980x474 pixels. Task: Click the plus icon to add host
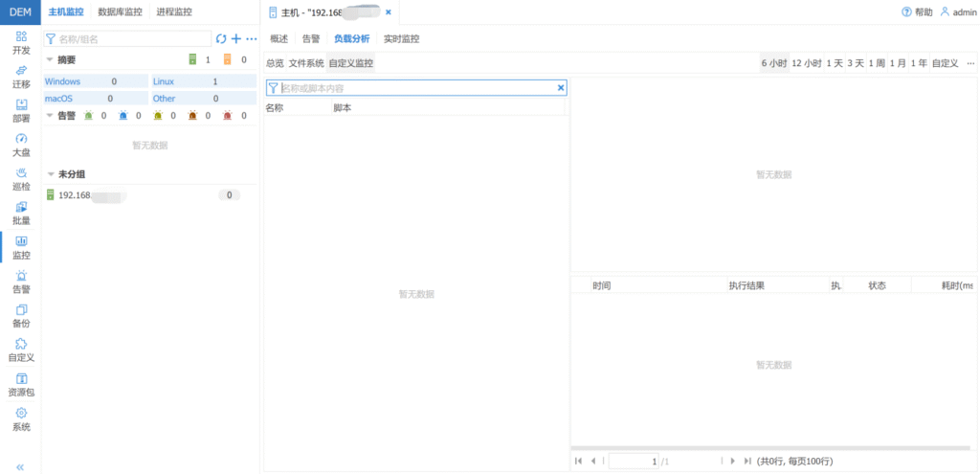236,39
